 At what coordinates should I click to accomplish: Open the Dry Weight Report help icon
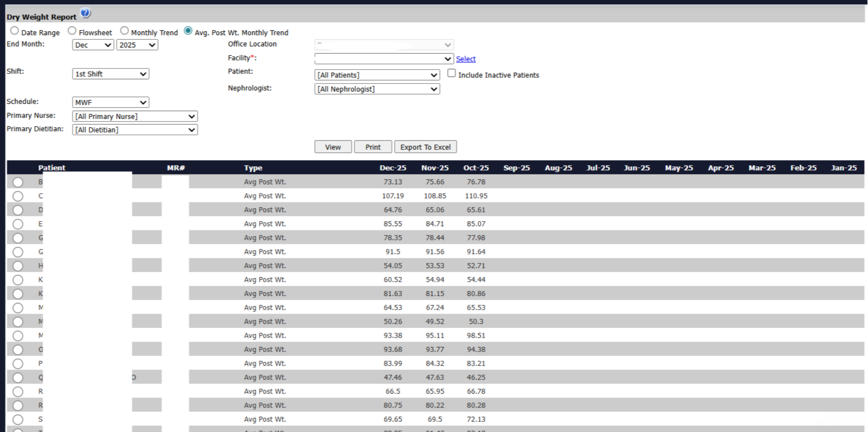coord(85,13)
